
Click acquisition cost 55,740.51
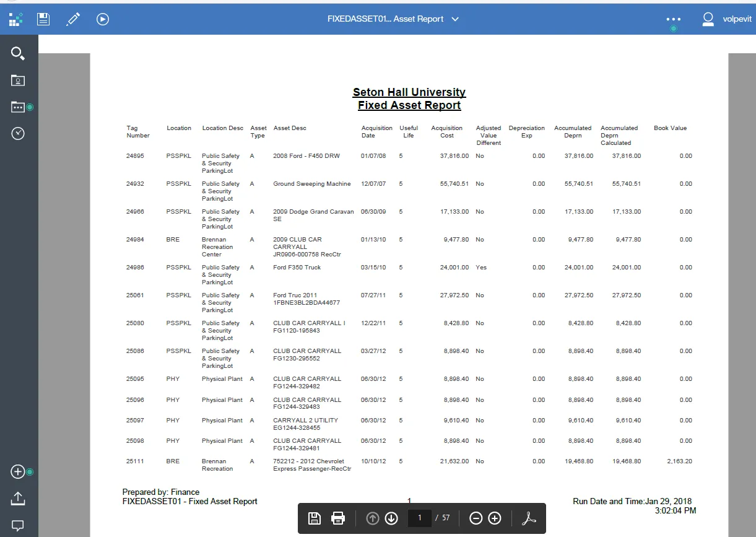click(x=454, y=184)
